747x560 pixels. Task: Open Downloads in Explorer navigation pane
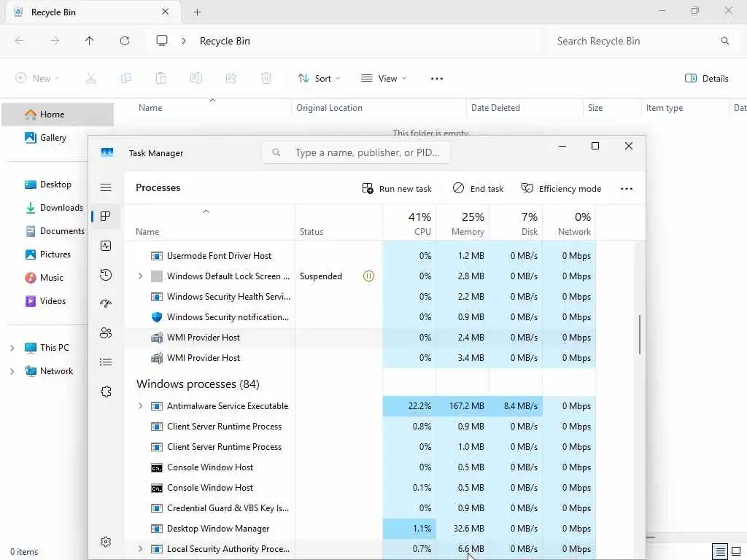54,208
